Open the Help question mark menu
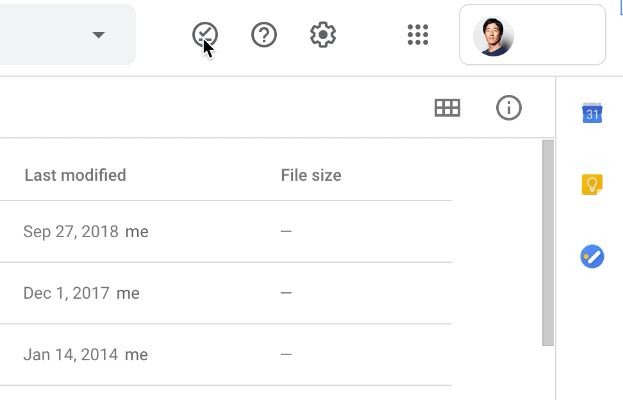 (264, 35)
